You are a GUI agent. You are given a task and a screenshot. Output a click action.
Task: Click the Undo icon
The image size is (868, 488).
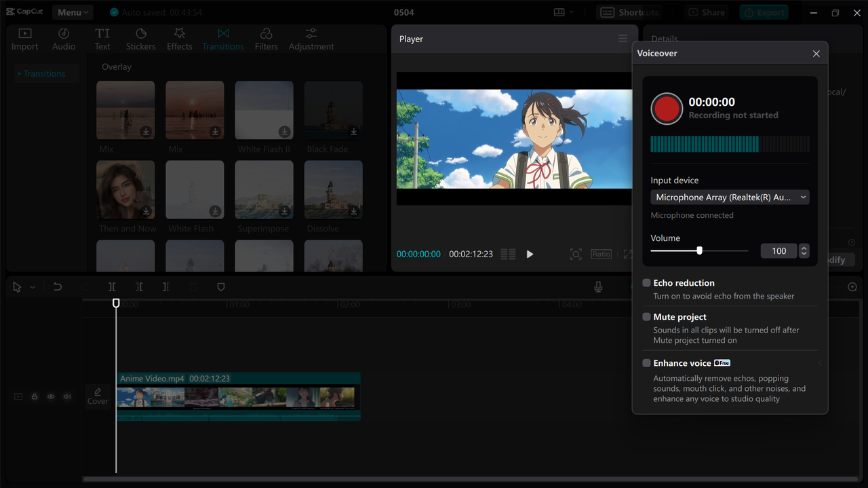tap(58, 287)
